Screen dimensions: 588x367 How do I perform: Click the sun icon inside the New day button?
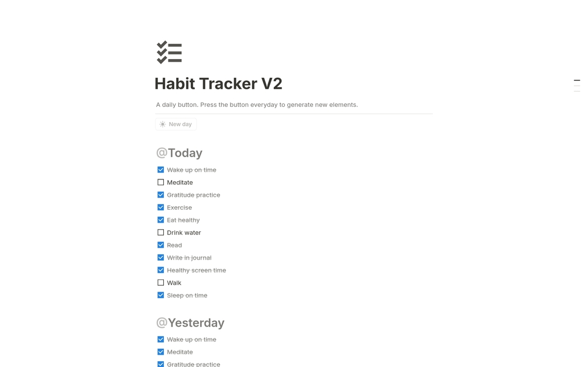pos(162,124)
